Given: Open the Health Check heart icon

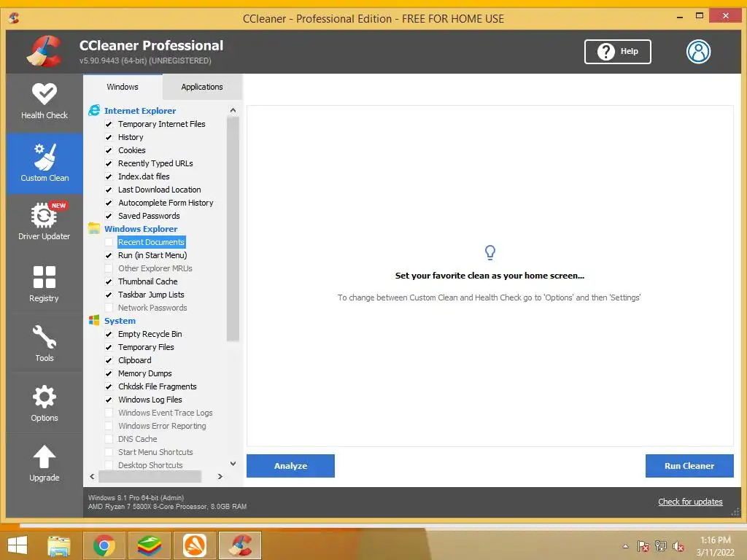Looking at the screenshot, I should pyautogui.click(x=44, y=94).
